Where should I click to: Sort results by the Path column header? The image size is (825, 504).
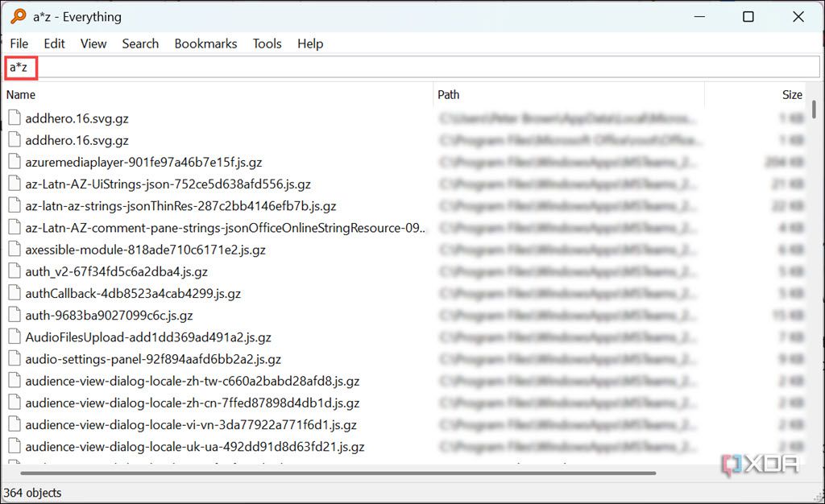point(448,94)
